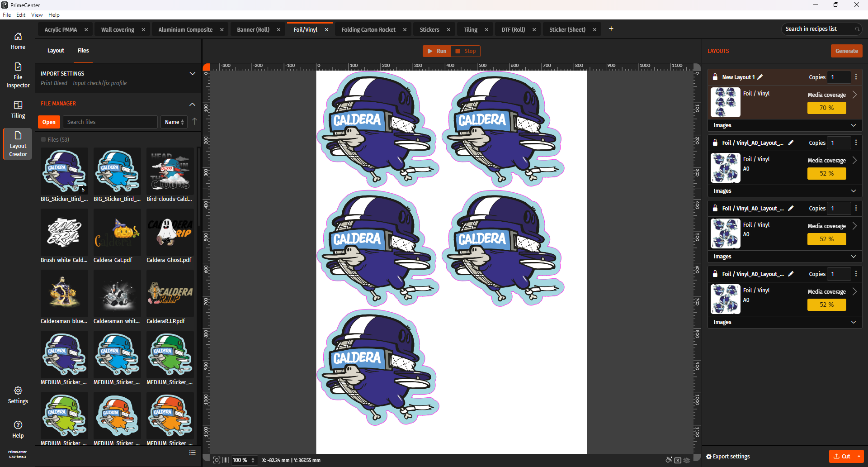
Task: Toggle the lock icon on New Layout 1
Action: pos(715,77)
